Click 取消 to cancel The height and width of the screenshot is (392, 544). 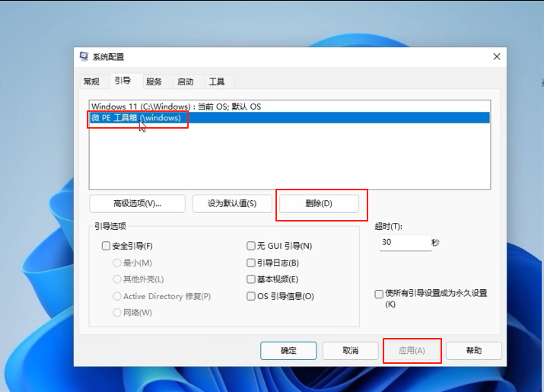pyautogui.click(x=351, y=351)
